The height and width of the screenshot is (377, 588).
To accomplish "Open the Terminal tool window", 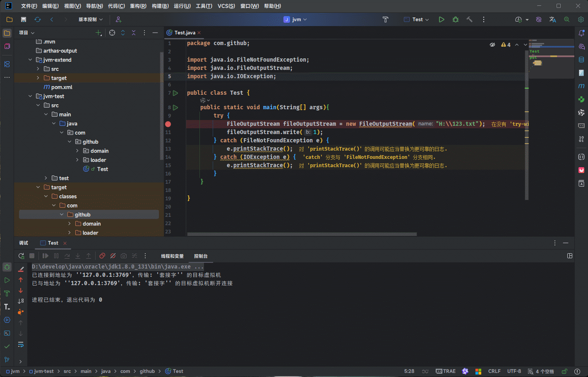I will click(7, 333).
